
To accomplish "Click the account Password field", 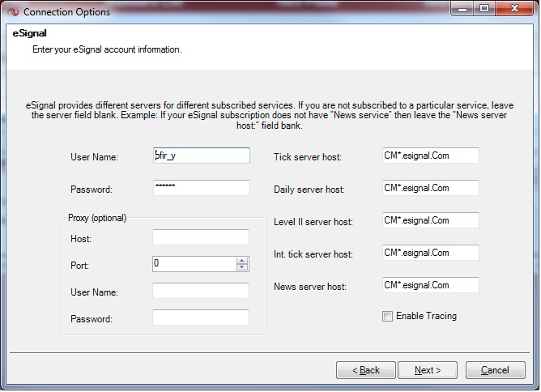I will 201,188.
